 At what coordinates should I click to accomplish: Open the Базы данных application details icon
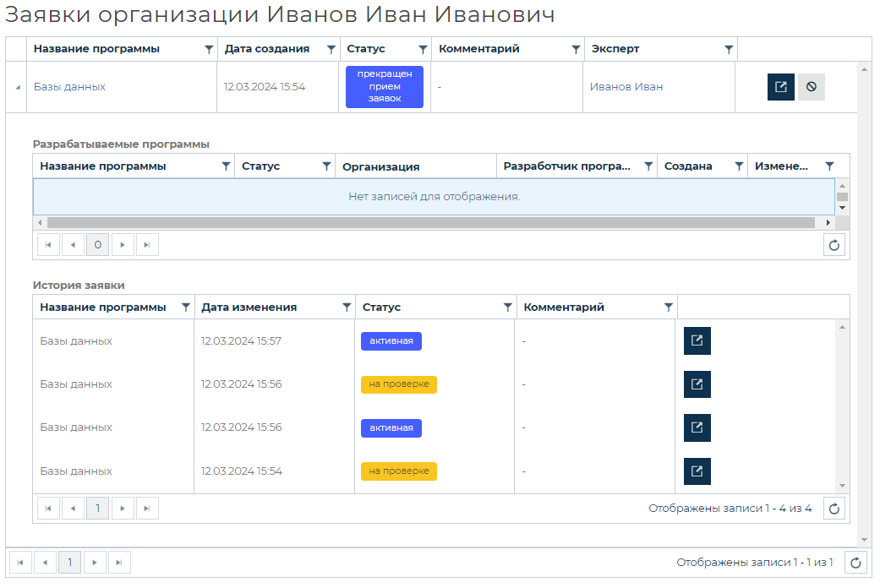(x=780, y=87)
